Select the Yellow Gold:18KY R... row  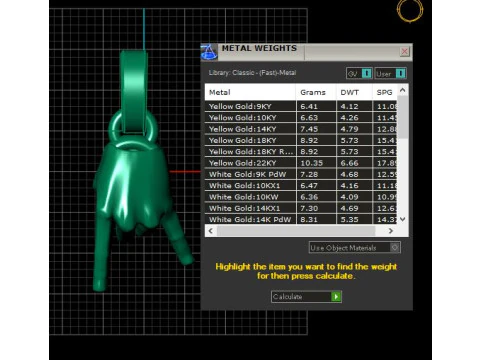pos(301,152)
